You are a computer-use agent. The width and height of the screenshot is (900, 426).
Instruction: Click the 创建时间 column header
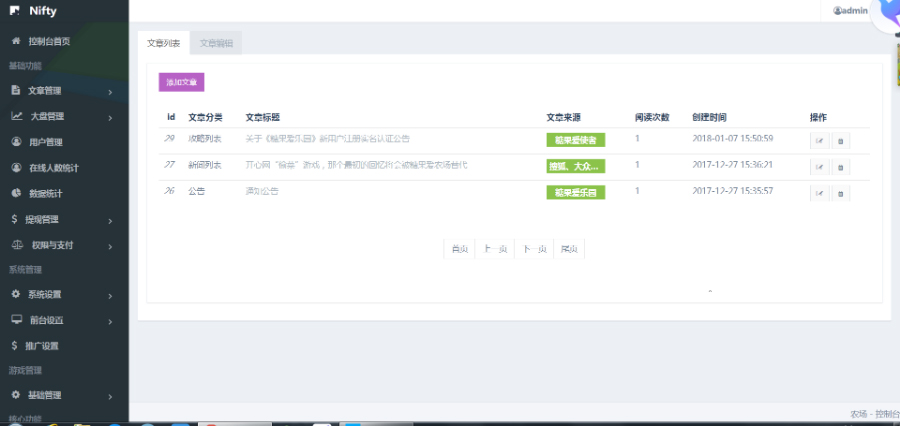(x=709, y=117)
